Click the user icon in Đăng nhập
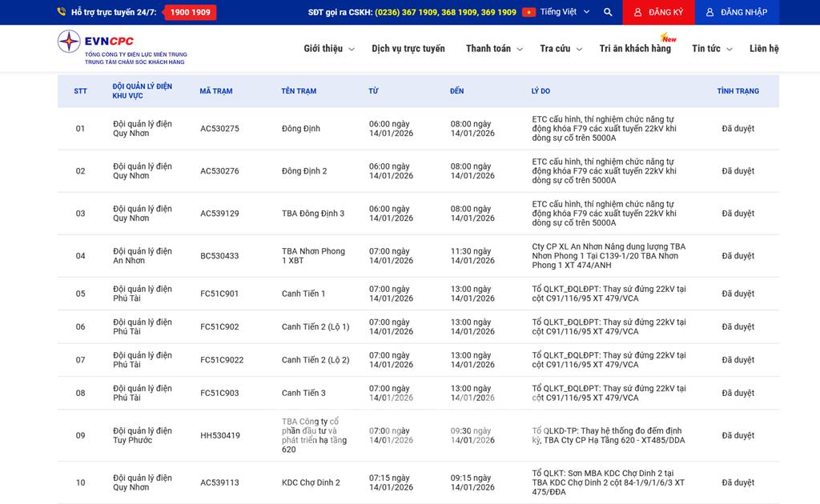 coord(709,12)
